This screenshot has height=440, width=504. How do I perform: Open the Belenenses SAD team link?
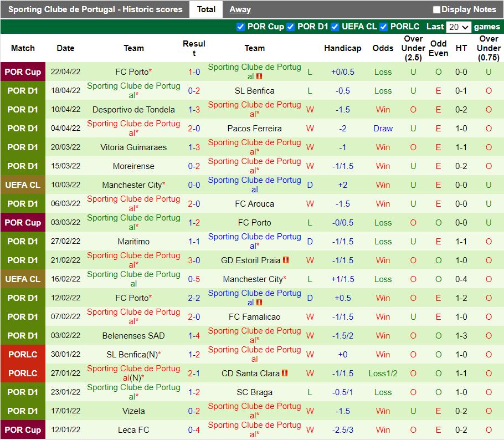(x=133, y=336)
